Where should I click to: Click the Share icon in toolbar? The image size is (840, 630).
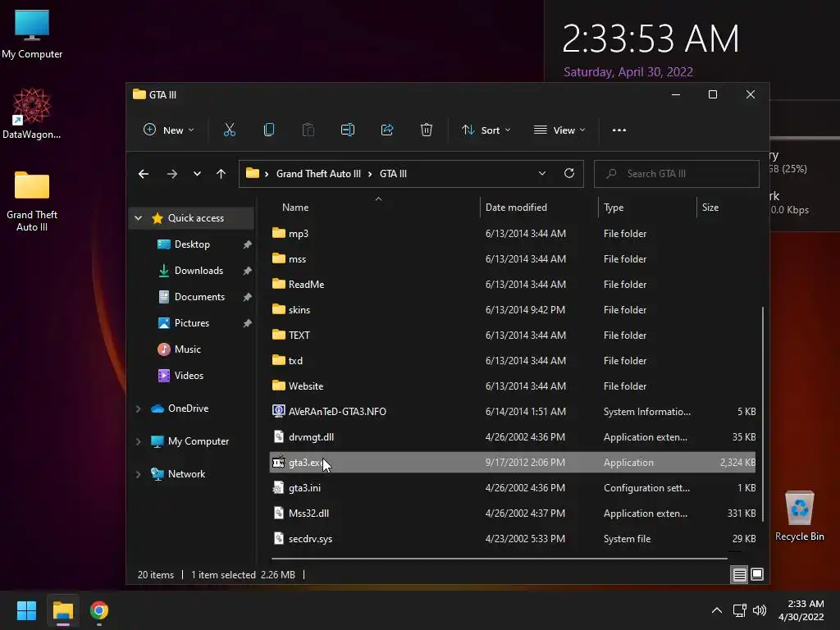(x=387, y=130)
